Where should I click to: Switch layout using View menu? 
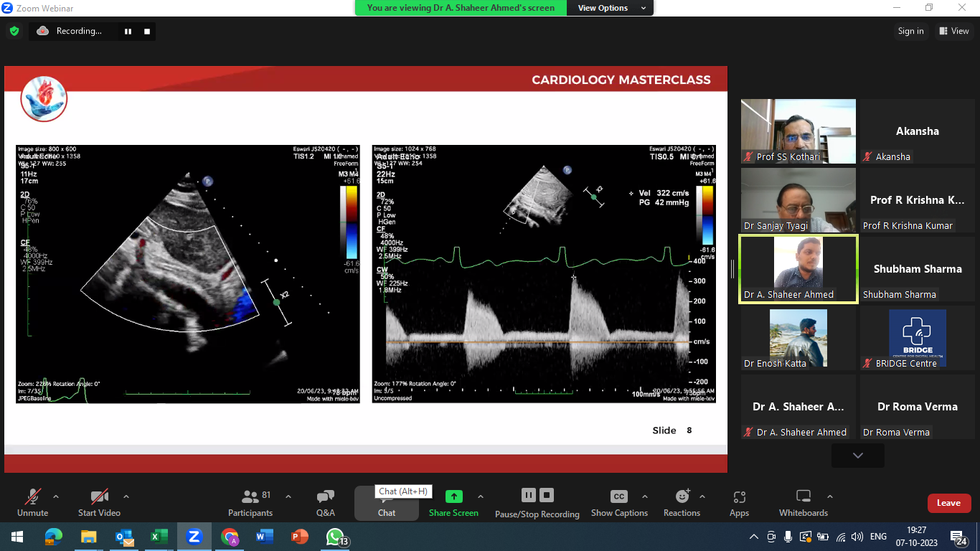953,31
